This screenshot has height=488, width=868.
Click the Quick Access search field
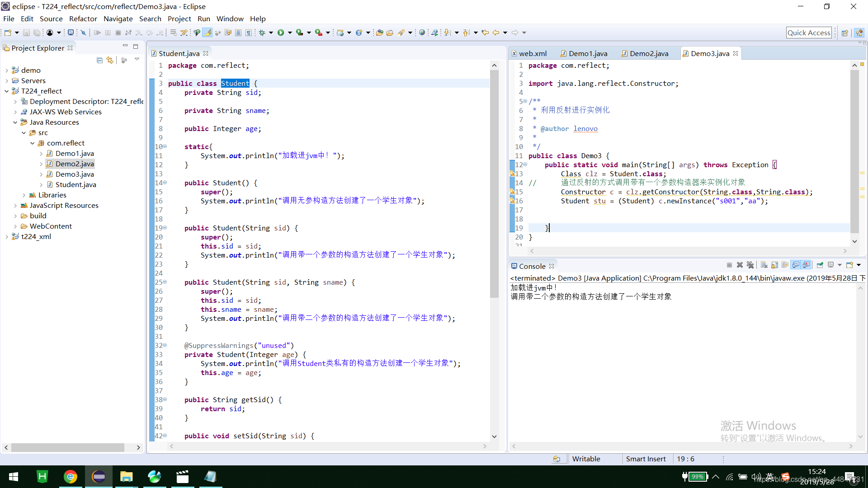point(809,33)
